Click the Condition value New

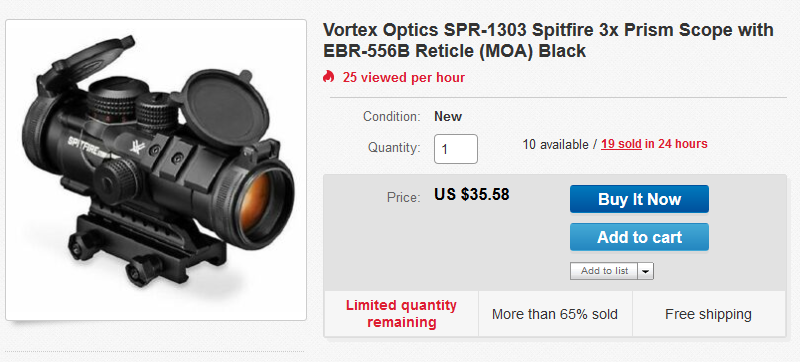point(447,117)
